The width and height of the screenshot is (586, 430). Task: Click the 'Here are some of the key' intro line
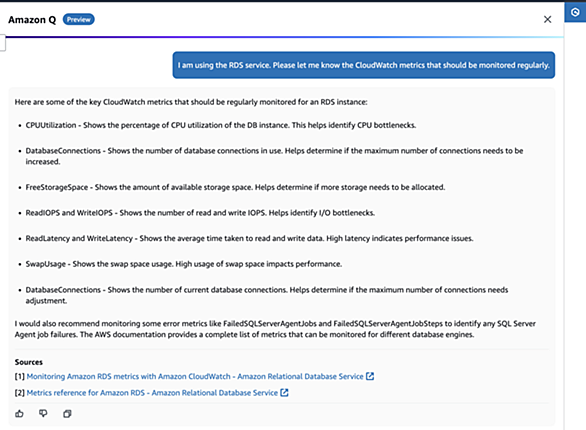point(191,102)
